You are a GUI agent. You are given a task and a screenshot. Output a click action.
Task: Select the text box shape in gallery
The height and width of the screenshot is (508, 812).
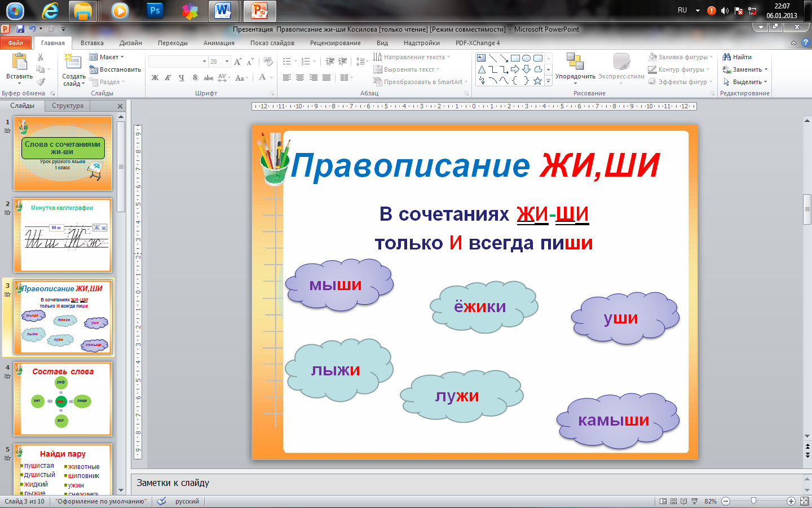(481, 58)
